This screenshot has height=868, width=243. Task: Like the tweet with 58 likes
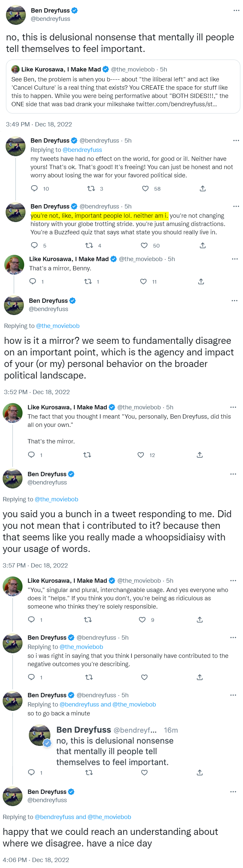146,188
